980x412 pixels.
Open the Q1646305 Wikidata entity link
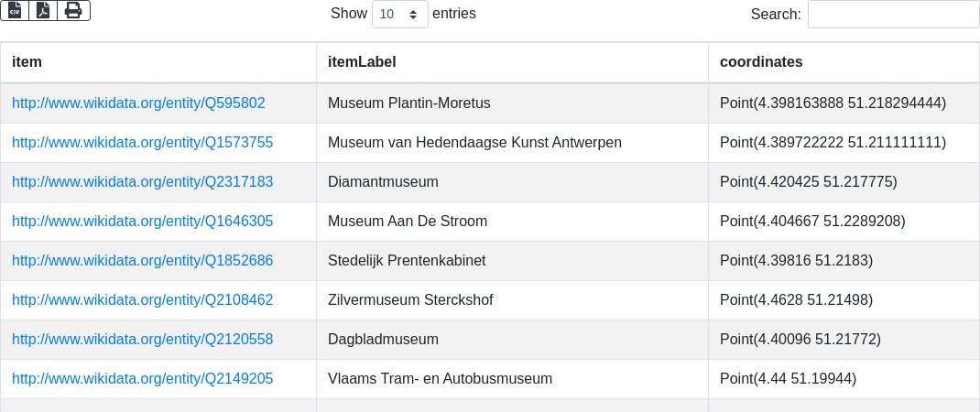pyautogui.click(x=142, y=222)
